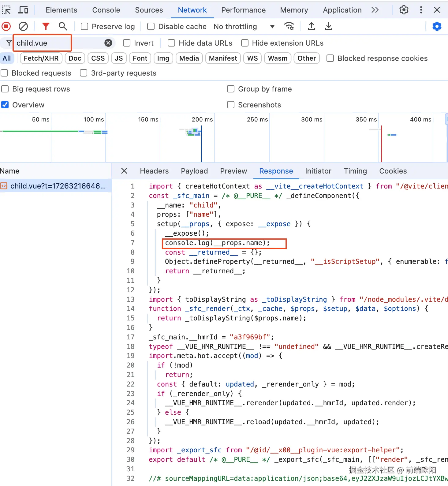This screenshot has width=448, height=486.
Task: Open the DevTools three-dot menu
Action: (x=421, y=10)
